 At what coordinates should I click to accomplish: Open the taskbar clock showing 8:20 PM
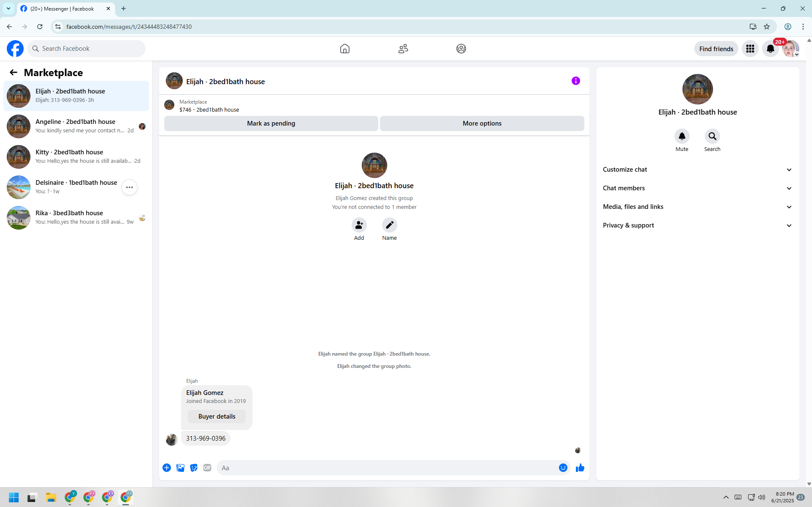(782, 497)
